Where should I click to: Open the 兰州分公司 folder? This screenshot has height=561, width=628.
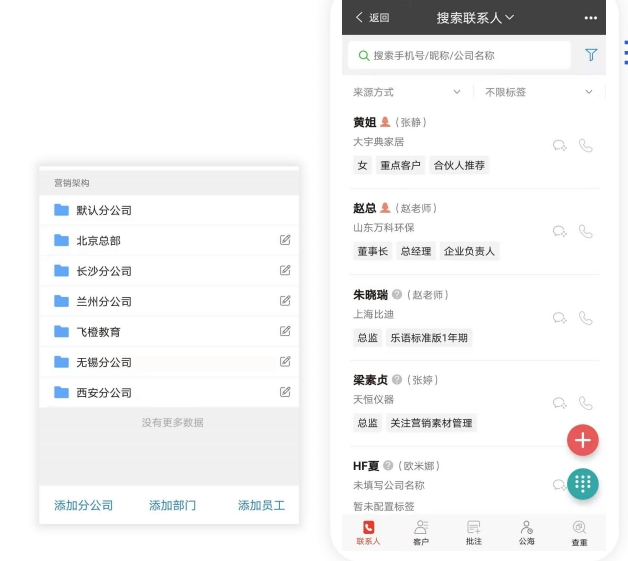click(x=169, y=301)
